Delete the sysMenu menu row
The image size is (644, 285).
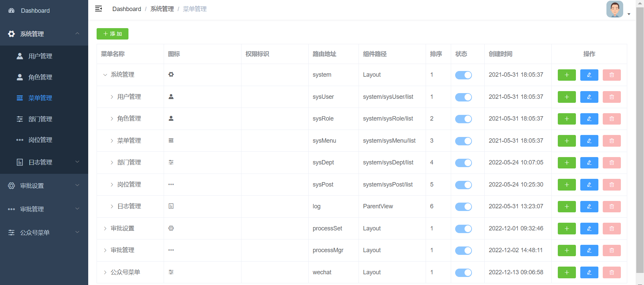pos(612,141)
